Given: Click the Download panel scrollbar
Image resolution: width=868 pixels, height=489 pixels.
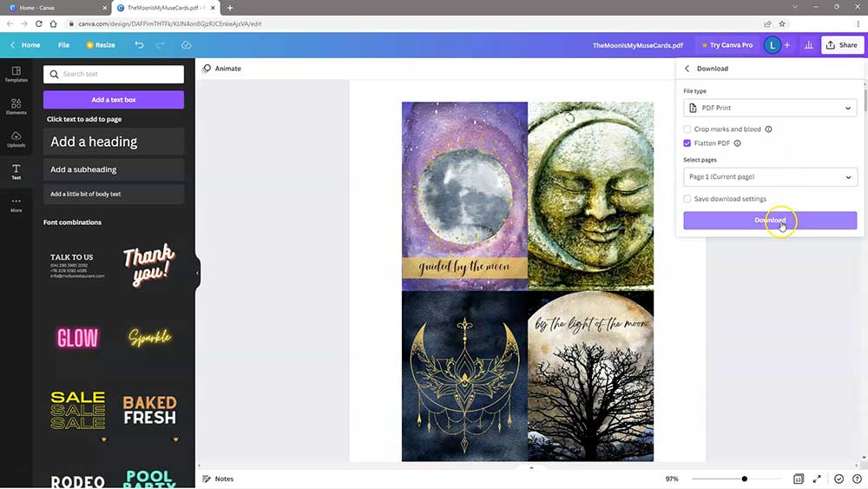Looking at the screenshot, I should tap(865, 98).
